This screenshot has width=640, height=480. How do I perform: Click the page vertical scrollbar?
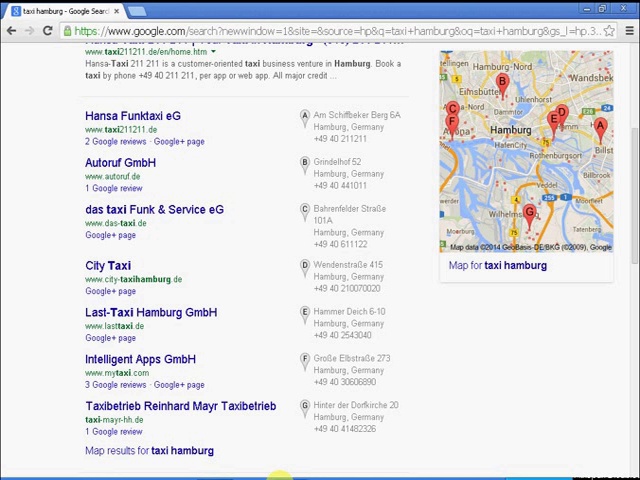tap(635, 250)
